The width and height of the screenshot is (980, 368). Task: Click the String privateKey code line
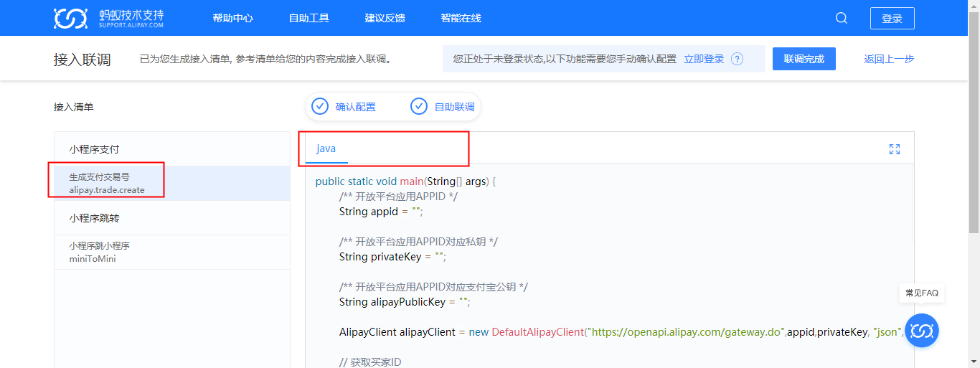[393, 257]
